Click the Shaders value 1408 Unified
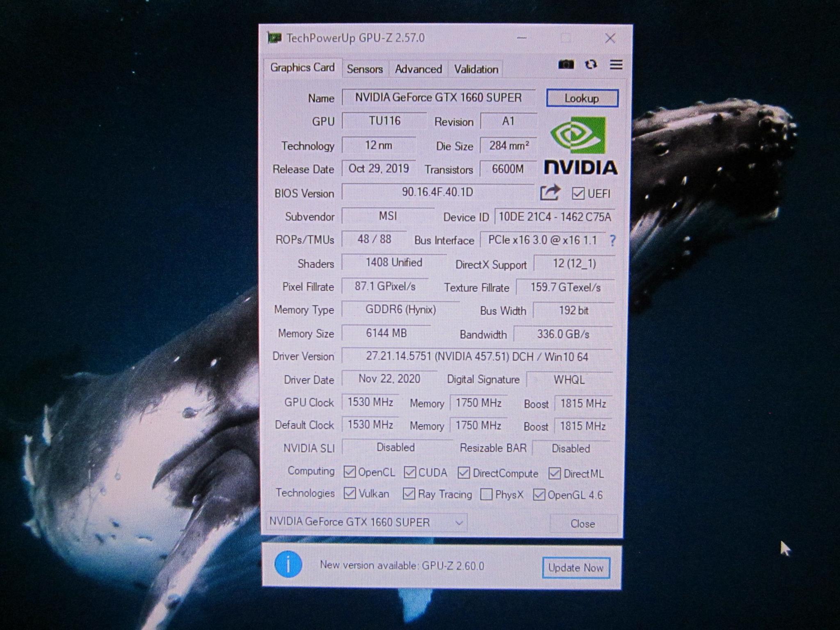 [394, 262]
